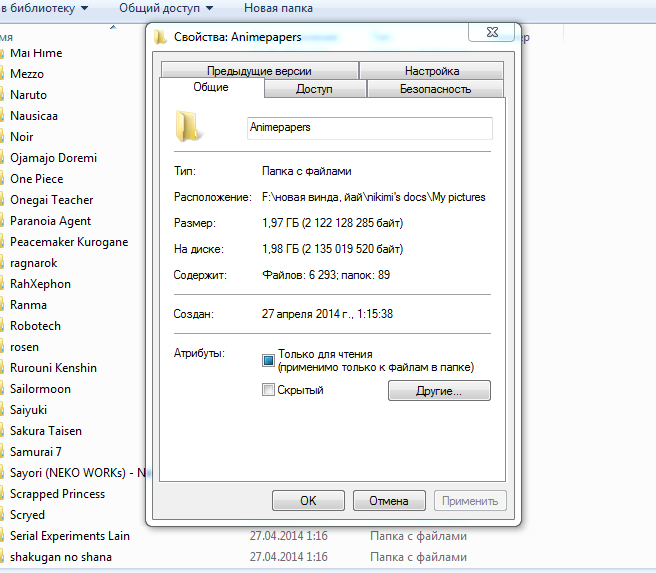This screenshot has width=656, height=573.
Task: Click the folder icon in the dialog title bar
Action: pos(160,37)
